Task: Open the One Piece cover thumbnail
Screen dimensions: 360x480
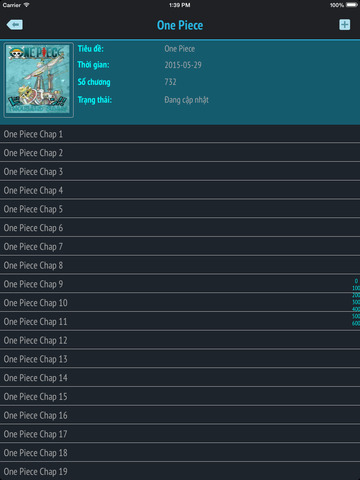Action: click(38, 80)
